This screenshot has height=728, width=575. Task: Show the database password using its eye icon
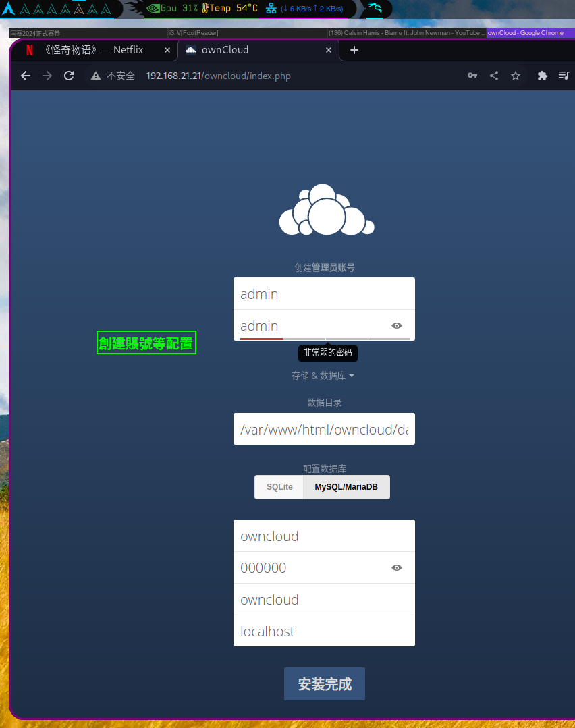[x=397, y=567]
